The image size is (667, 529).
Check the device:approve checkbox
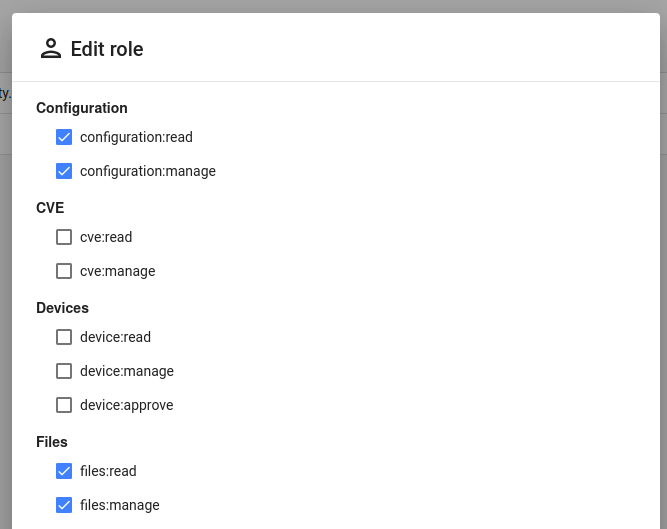64,405
